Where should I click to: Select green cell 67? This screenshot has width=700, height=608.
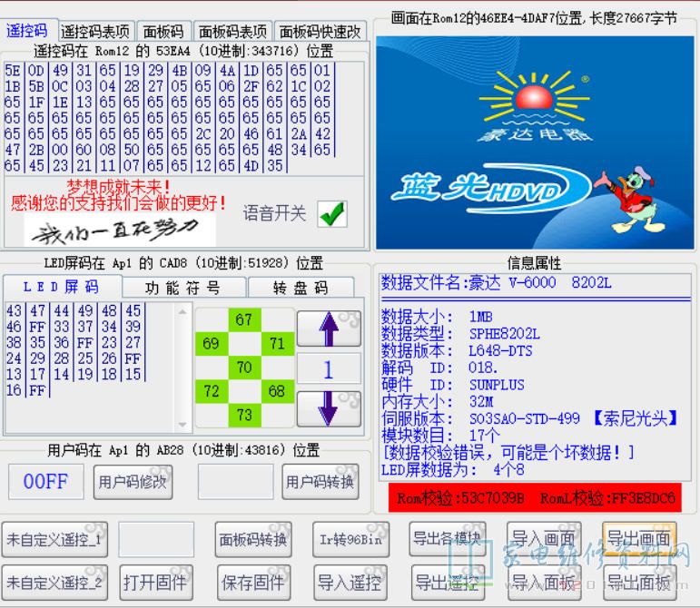(x=244, y=319)
